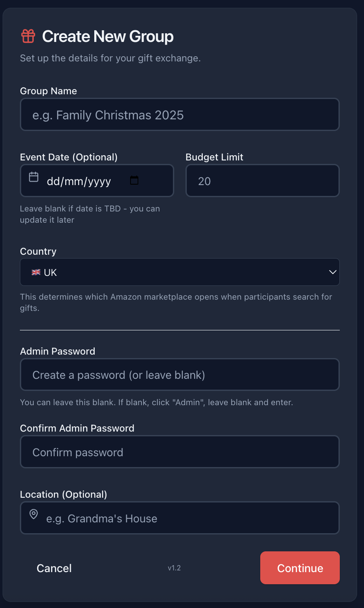364x608 pixels.
Task: Click the gift icon beside Create New Group
Action: coord(28,36)
